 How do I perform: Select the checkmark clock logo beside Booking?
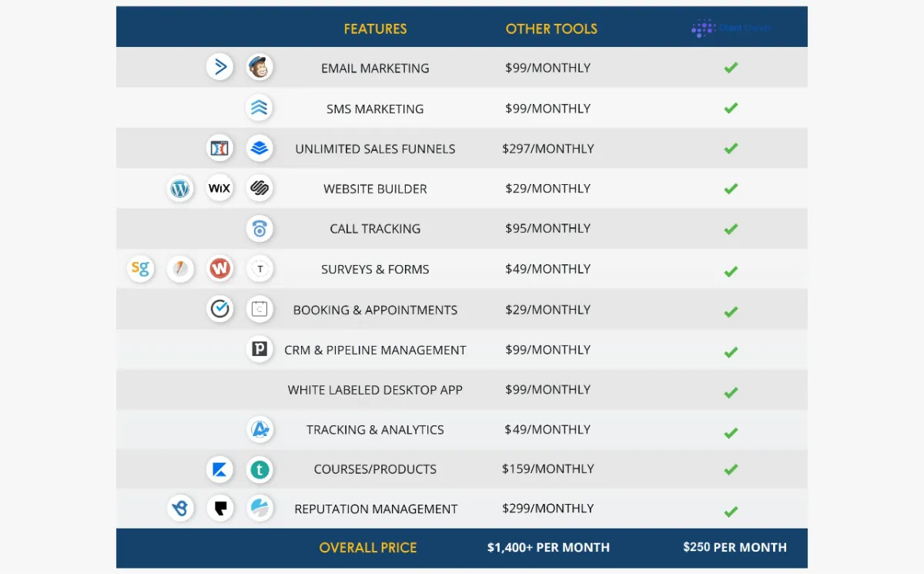(x=220, y=310)
